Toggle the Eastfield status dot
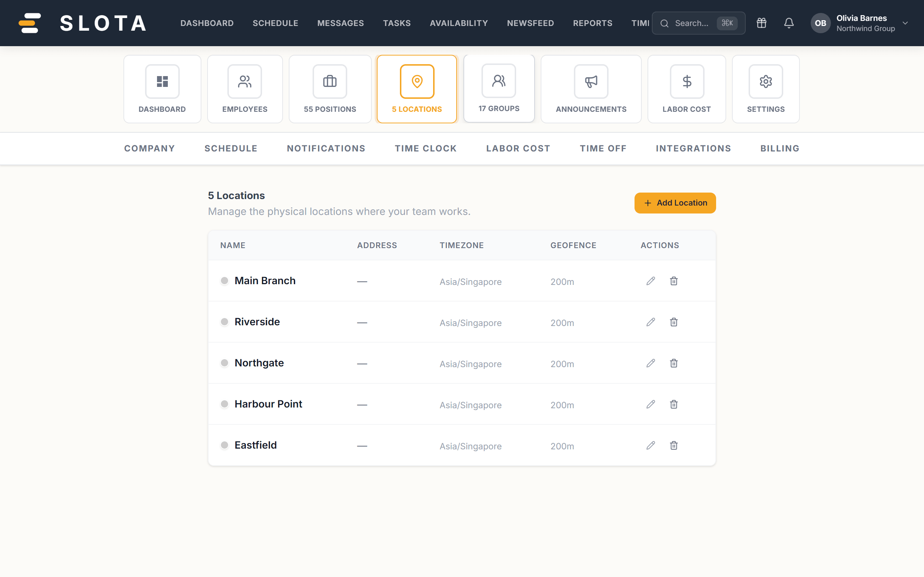924x577 pixels. (x=225, y=445)
